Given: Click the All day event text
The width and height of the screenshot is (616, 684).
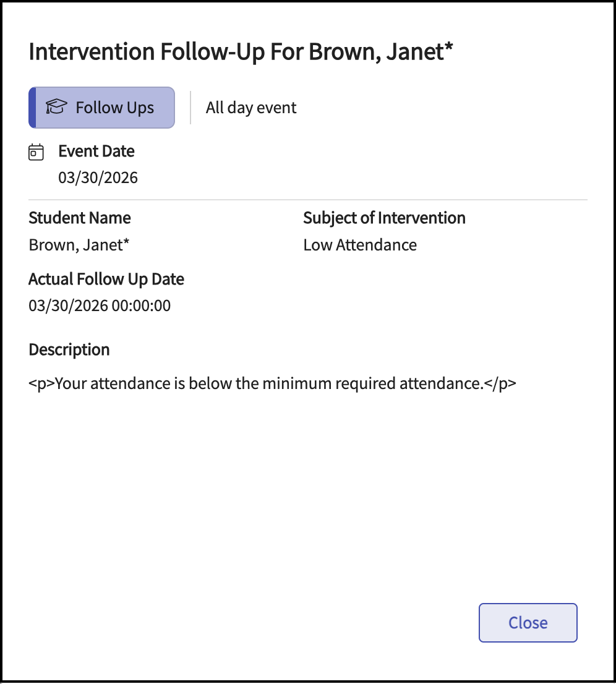Looking at the screenshot, I should (251, 108).
